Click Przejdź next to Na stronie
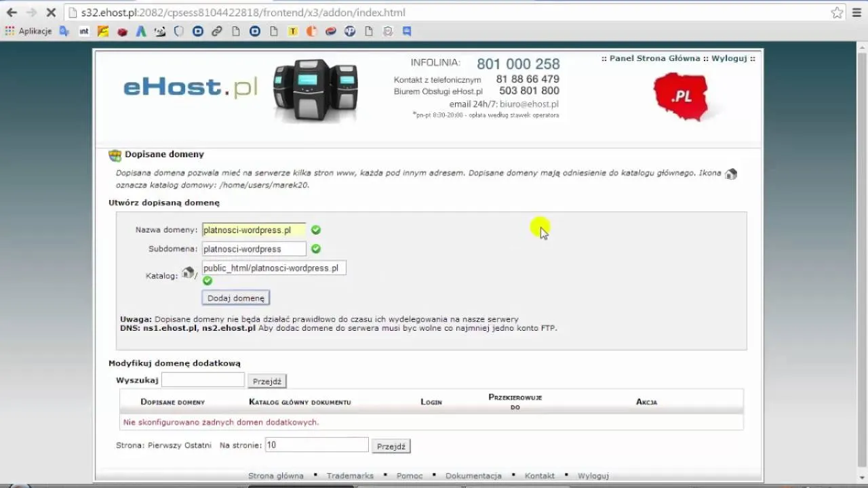This screenshot has height=488, width=868. click(391, 447)
